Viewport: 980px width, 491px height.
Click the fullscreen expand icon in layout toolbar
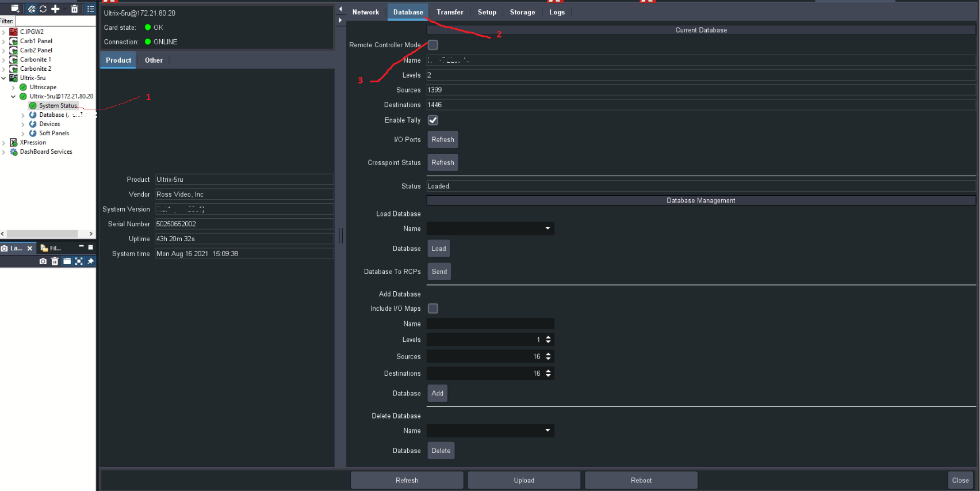[x=79, y=261]
